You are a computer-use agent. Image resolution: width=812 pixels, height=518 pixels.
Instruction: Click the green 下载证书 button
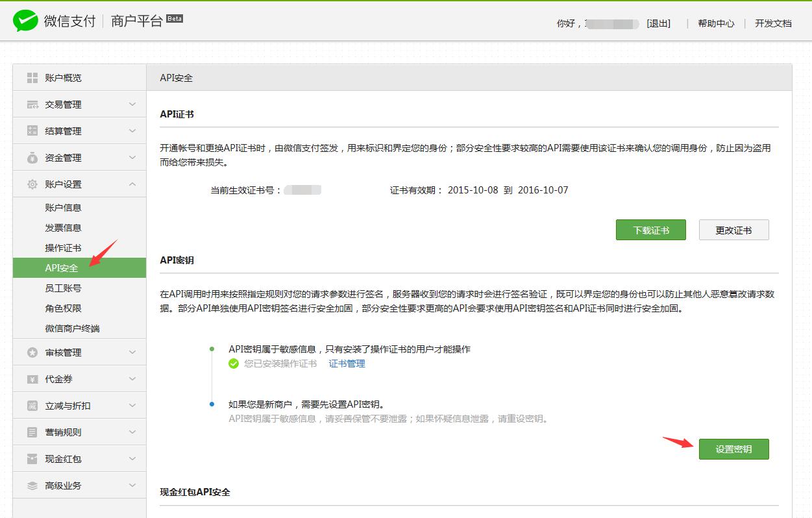click(650, 230)
